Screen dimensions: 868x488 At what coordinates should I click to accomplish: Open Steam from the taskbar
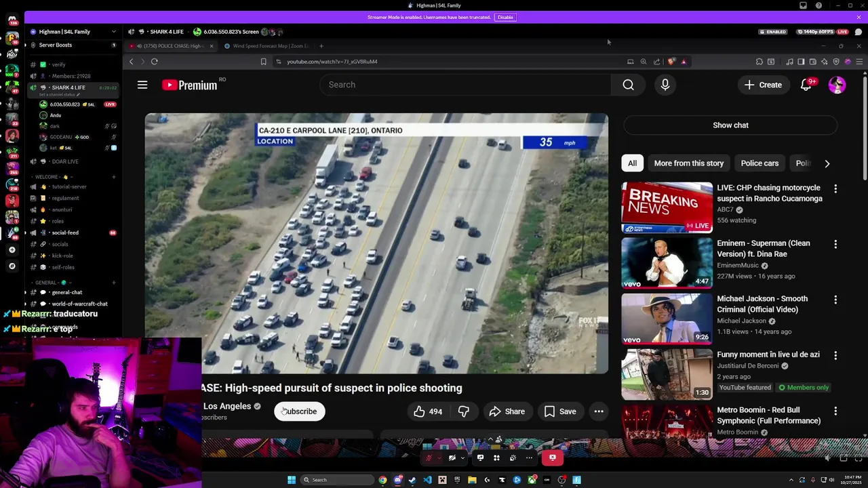tap(412, 480)
